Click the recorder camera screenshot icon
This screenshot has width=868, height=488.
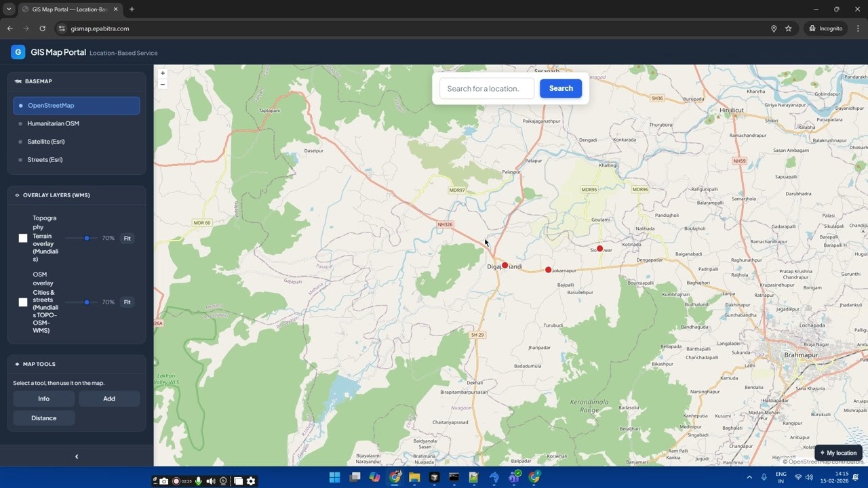(163, 481)
